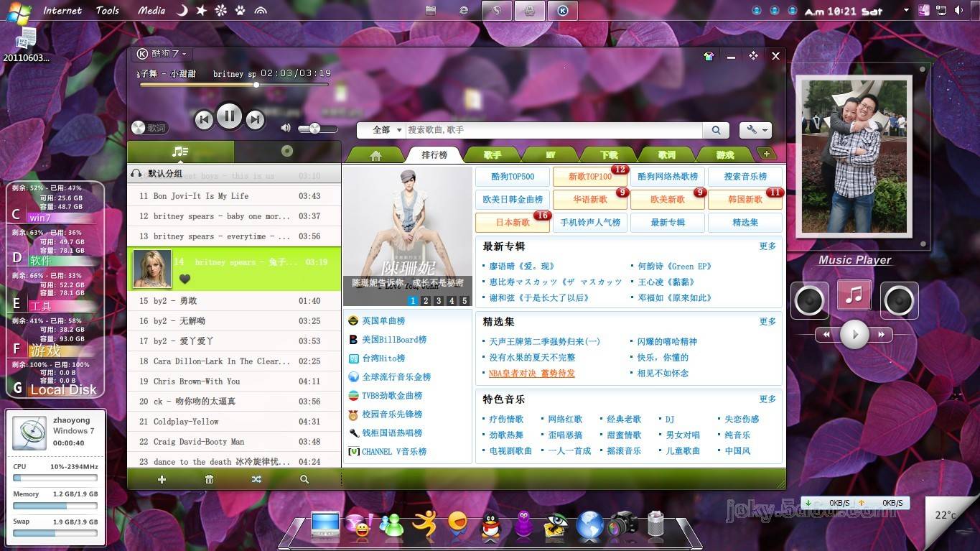This screenshot has width=980, height=551.
Task: Open the camera icon in dock
Action: click(622, 524)
